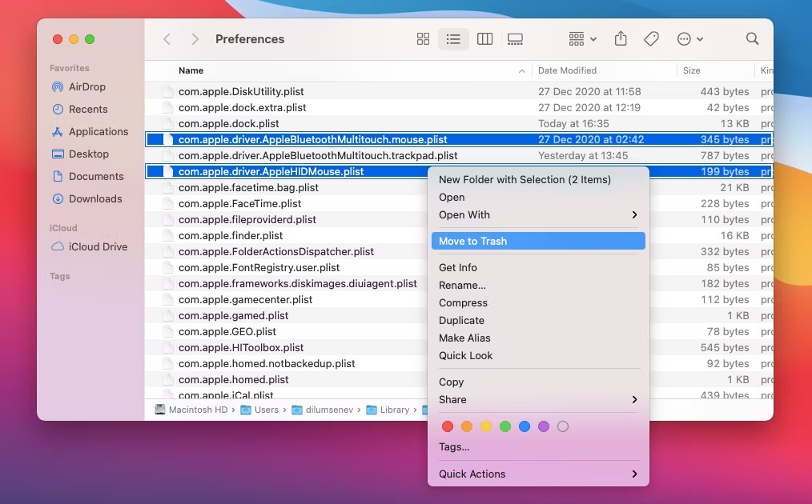Expand the Quick Actions submenu
The image size is (812, 504).
[537, 474]
